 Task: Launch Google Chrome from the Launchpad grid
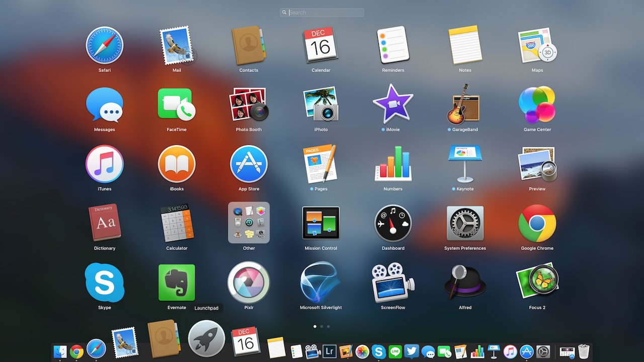coord(537,223)
